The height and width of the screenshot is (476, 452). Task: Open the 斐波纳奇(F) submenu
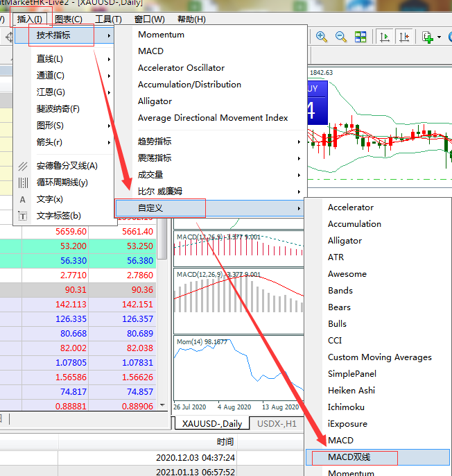coord(58,109)
